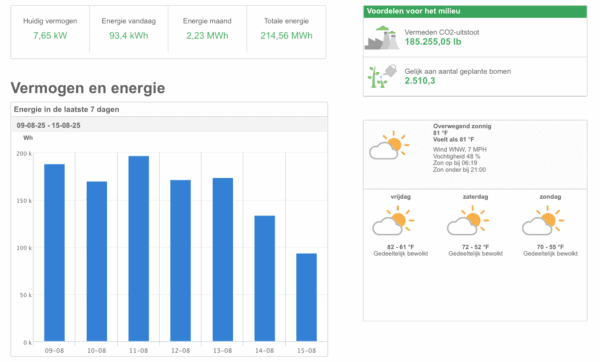Click the Overwegend zonnig weather text

pyautogui.click(x=462, y=126)
